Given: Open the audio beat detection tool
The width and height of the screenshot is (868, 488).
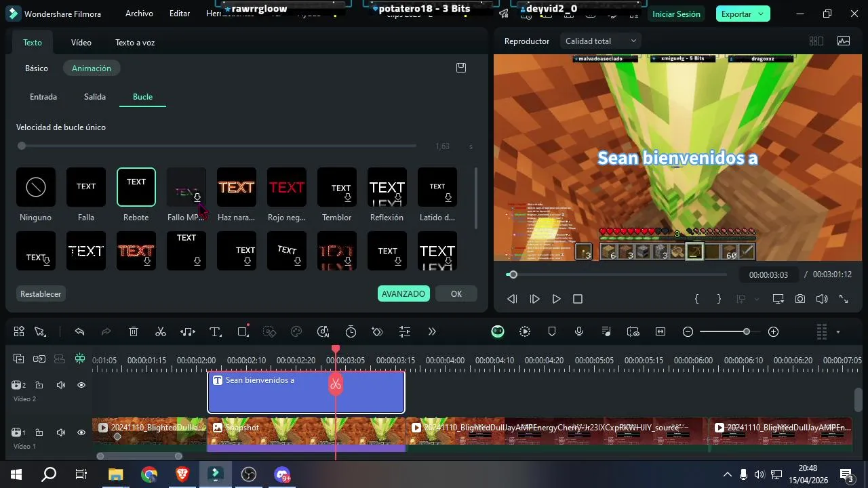Looking at the screenshot, I should pyautogui.click(x=188, y=331).
